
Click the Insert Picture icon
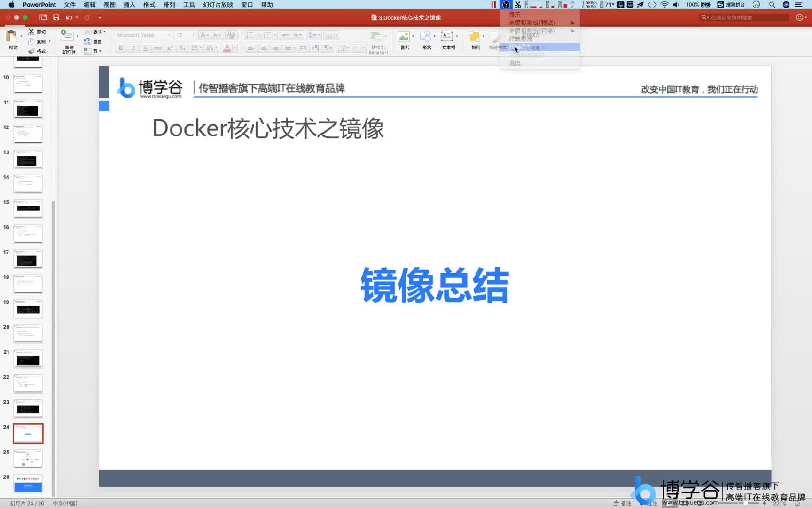pyautogui.click(x=403, y=37)
